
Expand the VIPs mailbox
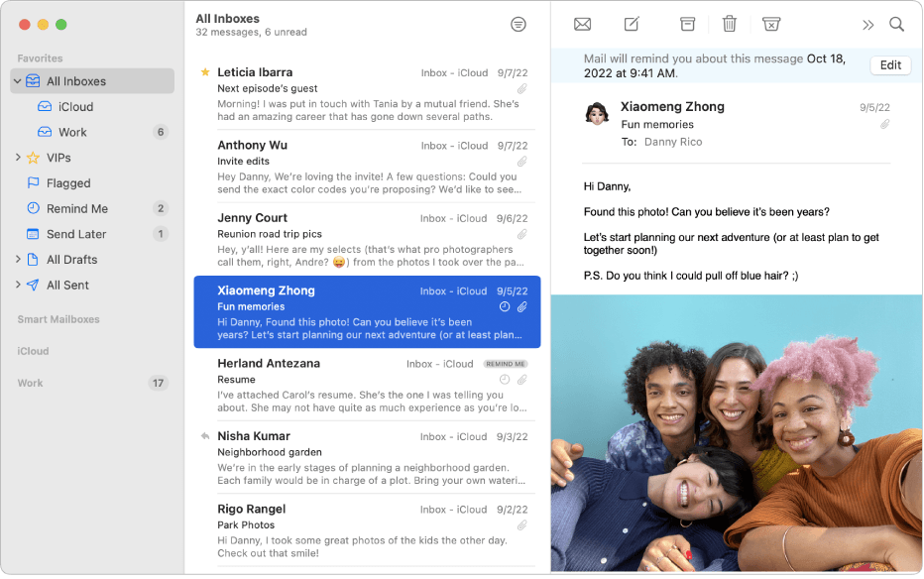(18, 157)
